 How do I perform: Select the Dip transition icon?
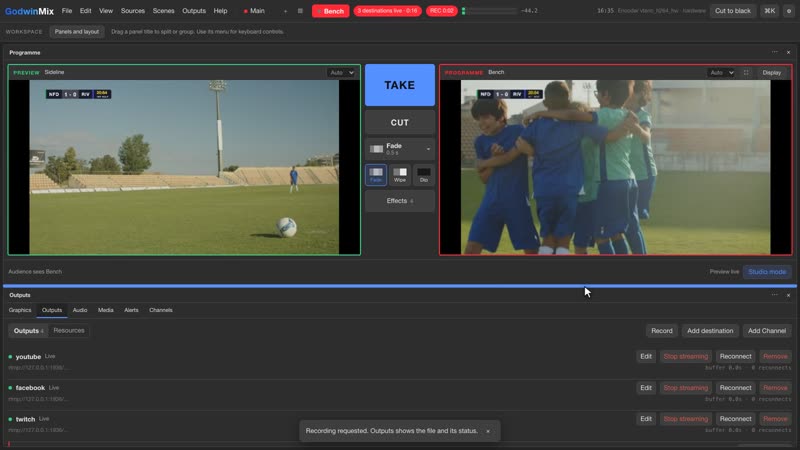(x=423, y=174)
